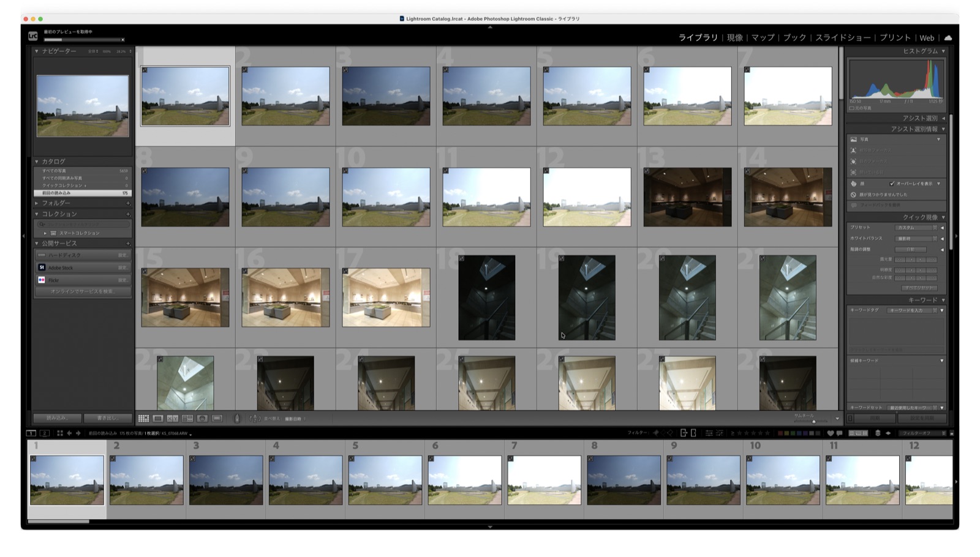980x557 pixels.
Task: Go back with filmstrip left arrow
Action: tap(69, 433)
